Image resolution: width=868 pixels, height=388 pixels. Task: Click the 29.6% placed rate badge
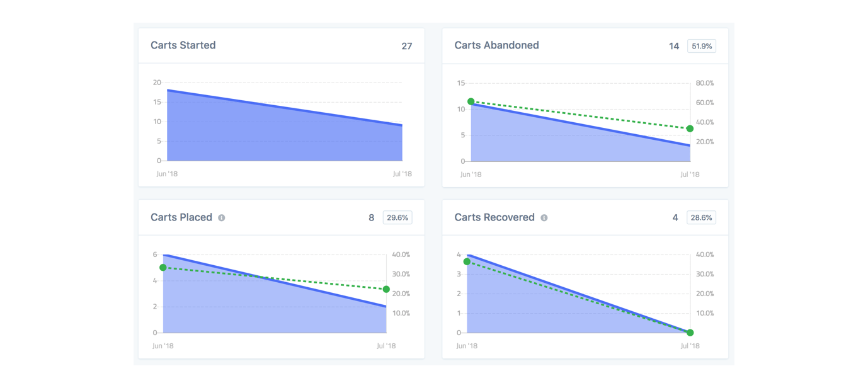(397, 218)
